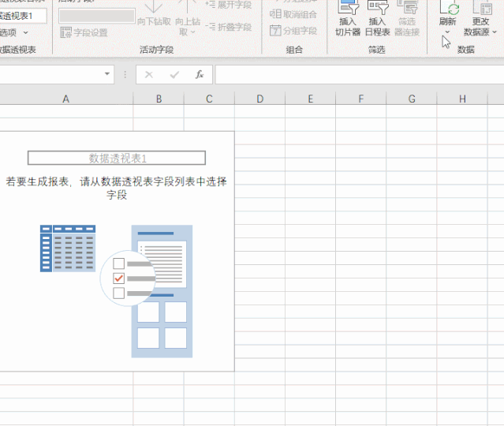This screenshot has width=504, height=426.
Task: Click the pivot table placeholder illustration
Action: click(x=117, y=291)
